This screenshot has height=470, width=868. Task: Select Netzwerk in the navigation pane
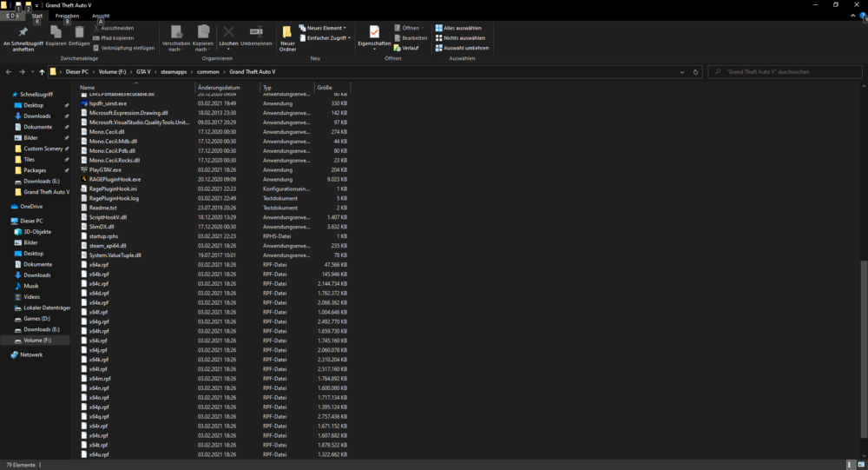pyautogui.click(x=31, y=354)
